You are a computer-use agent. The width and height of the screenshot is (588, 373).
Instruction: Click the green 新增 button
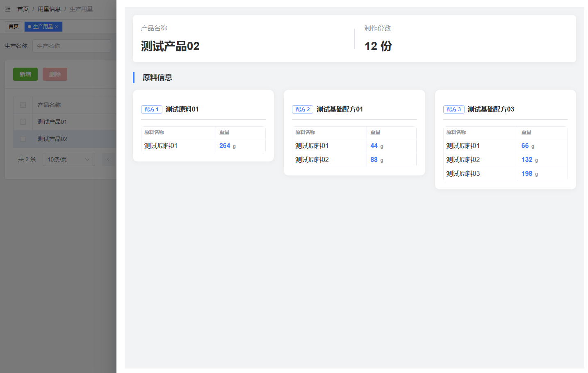(25, 74)
